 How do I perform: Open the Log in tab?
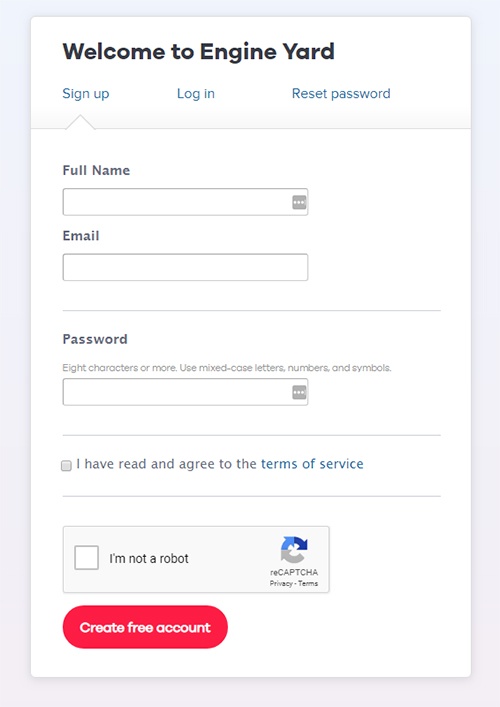(196, 94)
